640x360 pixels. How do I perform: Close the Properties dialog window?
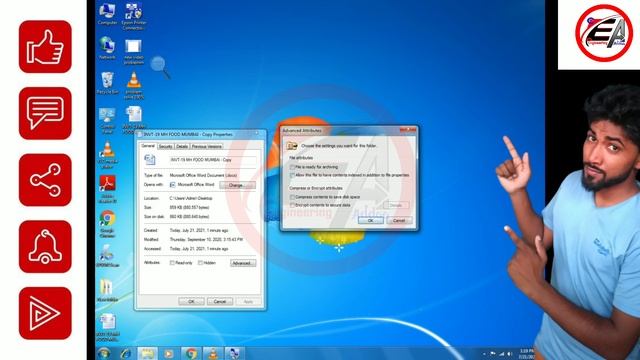pyautogui.click(x=257, y=133)
